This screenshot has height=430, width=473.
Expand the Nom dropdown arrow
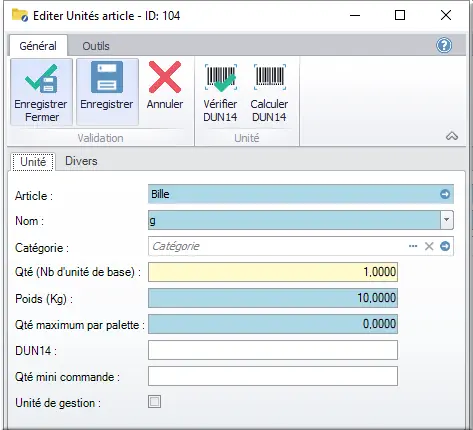[447, 220]
